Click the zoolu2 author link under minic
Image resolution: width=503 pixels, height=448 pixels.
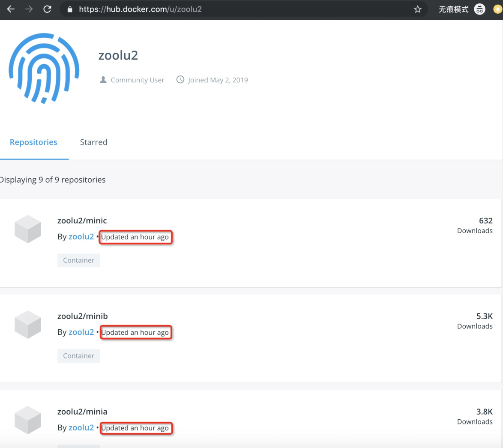click(81, 237)
